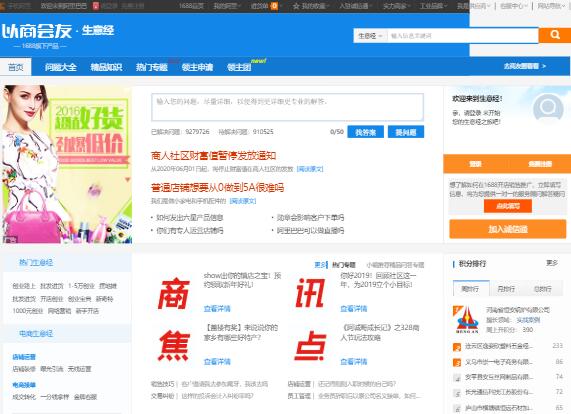Open the 1688首页 link in the top bar

190,6
